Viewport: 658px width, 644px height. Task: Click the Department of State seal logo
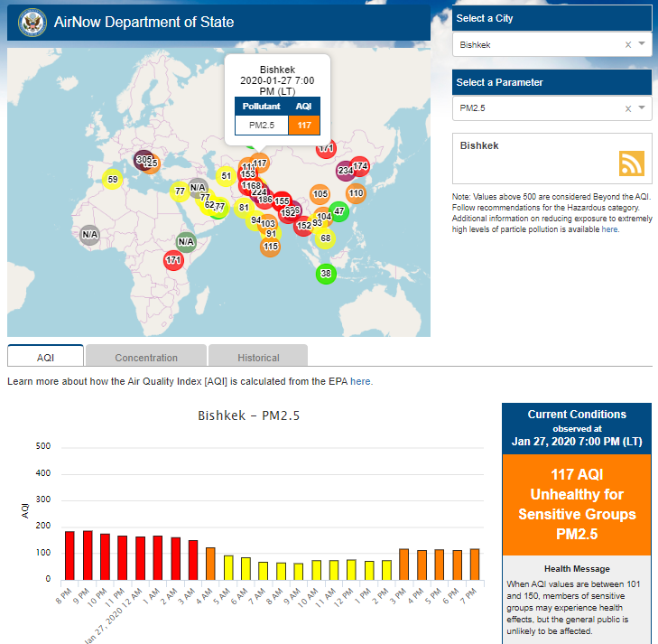31,22
